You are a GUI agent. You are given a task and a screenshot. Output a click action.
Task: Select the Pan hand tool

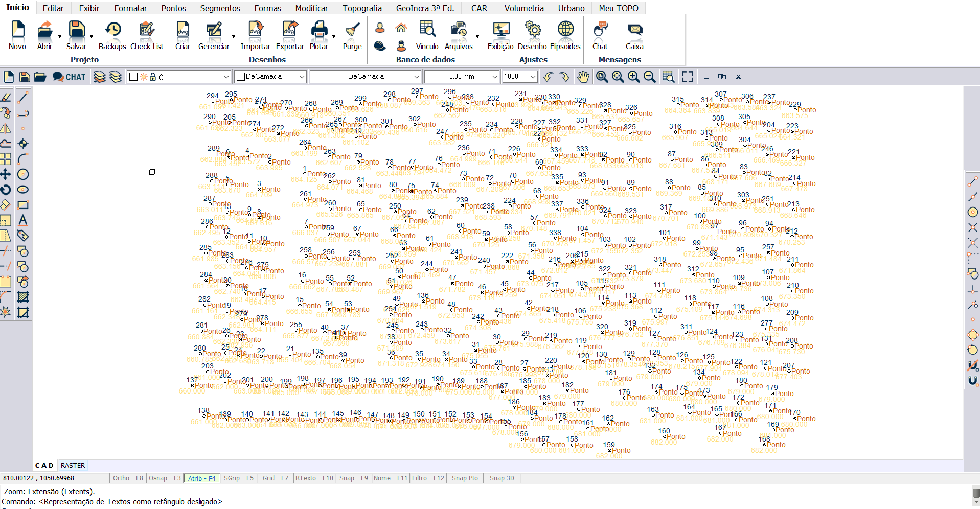coord(583,77)
